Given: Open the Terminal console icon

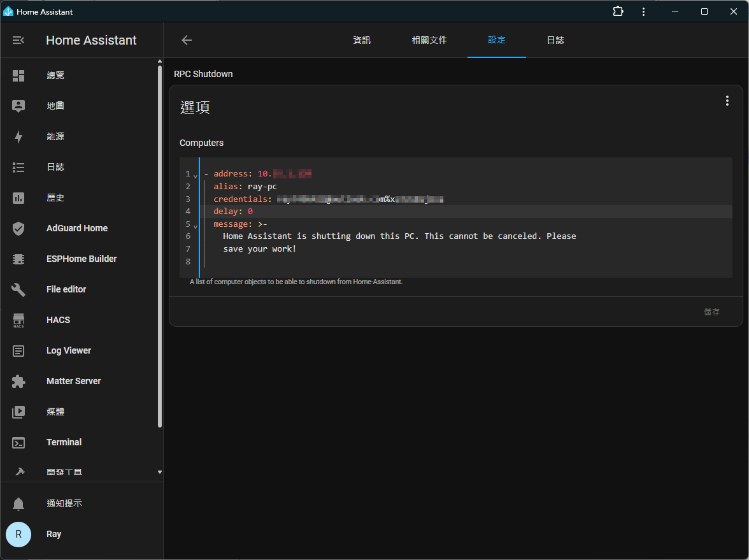Looking at the screenshot, I should click(x=18, y=442).
